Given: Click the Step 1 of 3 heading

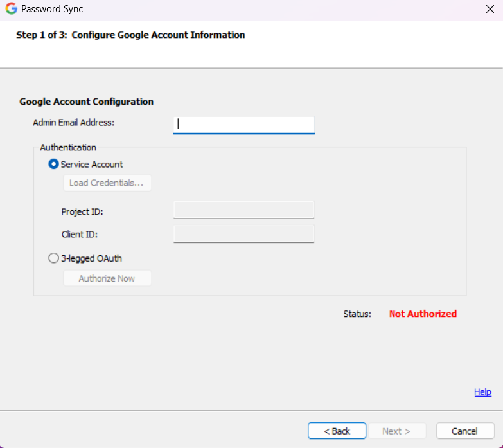Looking at the screenshot, I should [x=130, y=35].
